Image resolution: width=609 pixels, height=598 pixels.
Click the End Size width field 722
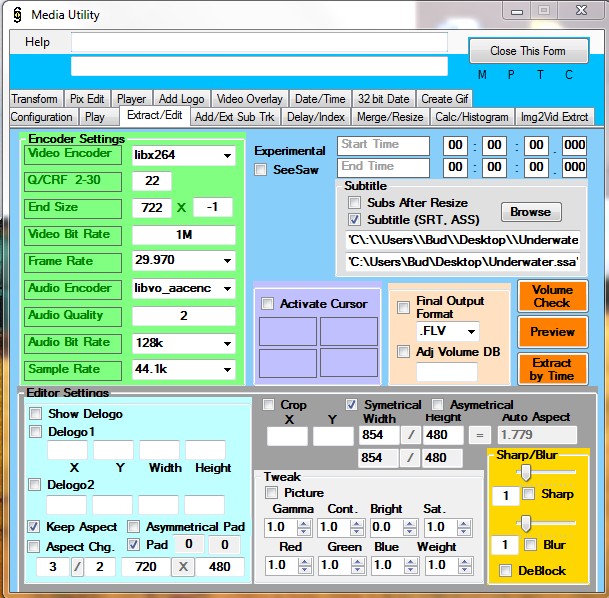pyautogui.click(x=152, y=207)
